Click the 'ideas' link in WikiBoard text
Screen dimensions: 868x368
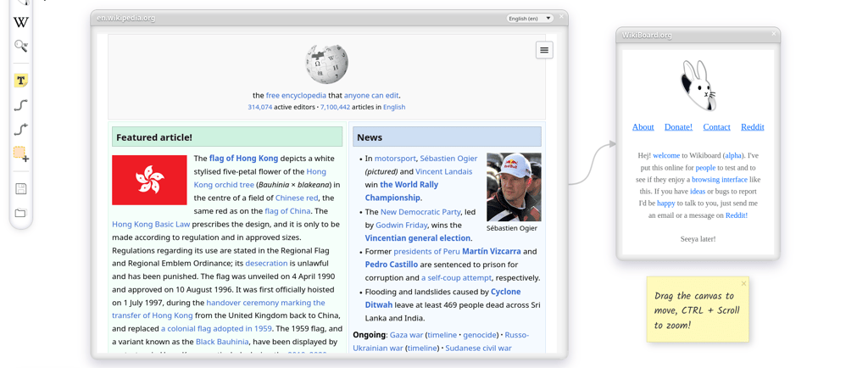(698, 192)
